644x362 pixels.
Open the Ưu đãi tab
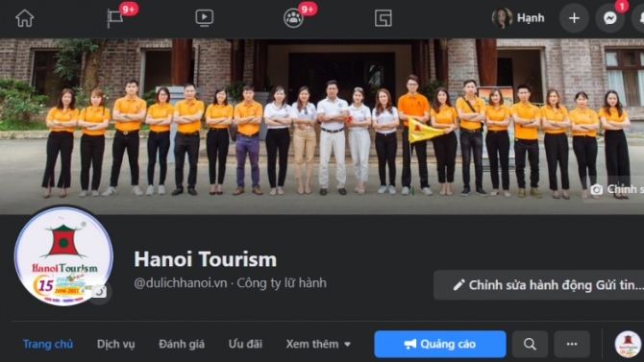point(245,344)
